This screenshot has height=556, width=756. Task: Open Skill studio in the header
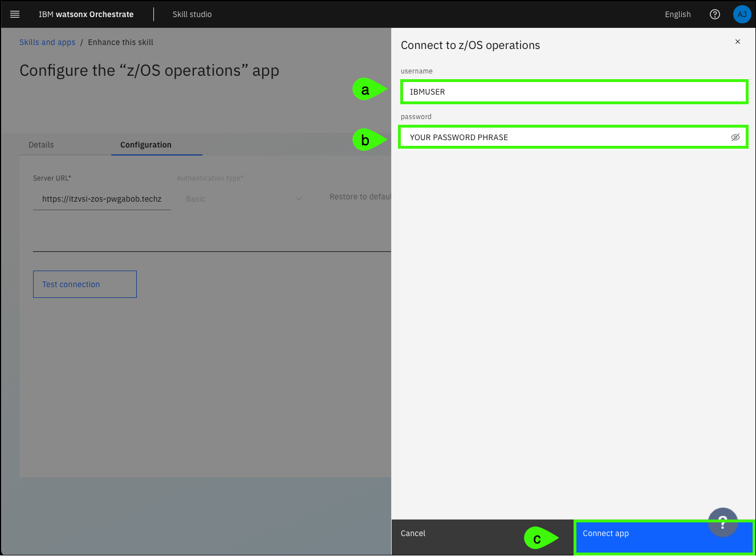pyautogui.click(x=192, y=14)
